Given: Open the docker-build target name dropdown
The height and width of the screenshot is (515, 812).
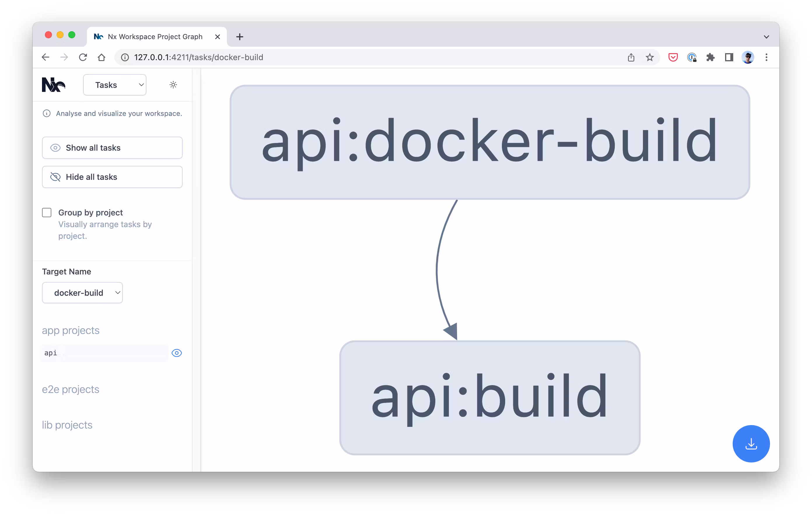Looking at the screenshot, I should point(82,293).
